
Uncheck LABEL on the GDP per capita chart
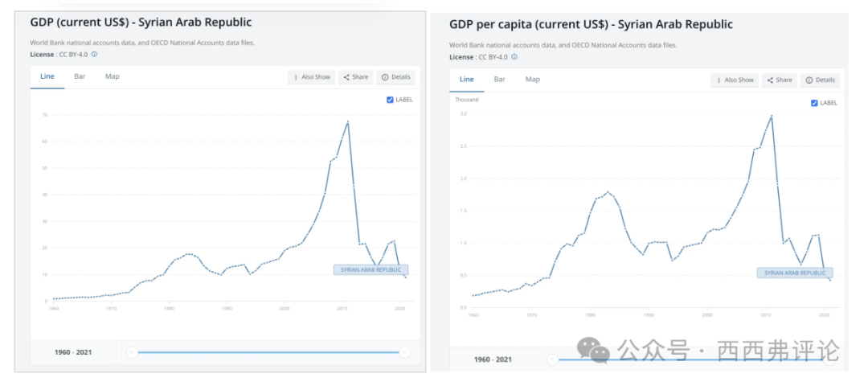pyautogui.click(x=814, y=103)
